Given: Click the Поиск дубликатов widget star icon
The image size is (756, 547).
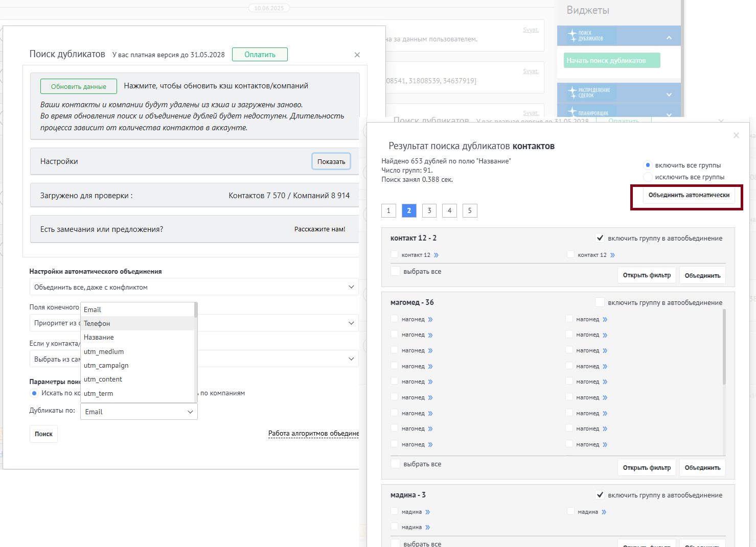Looking at the screenshot, I should [572, 36].
